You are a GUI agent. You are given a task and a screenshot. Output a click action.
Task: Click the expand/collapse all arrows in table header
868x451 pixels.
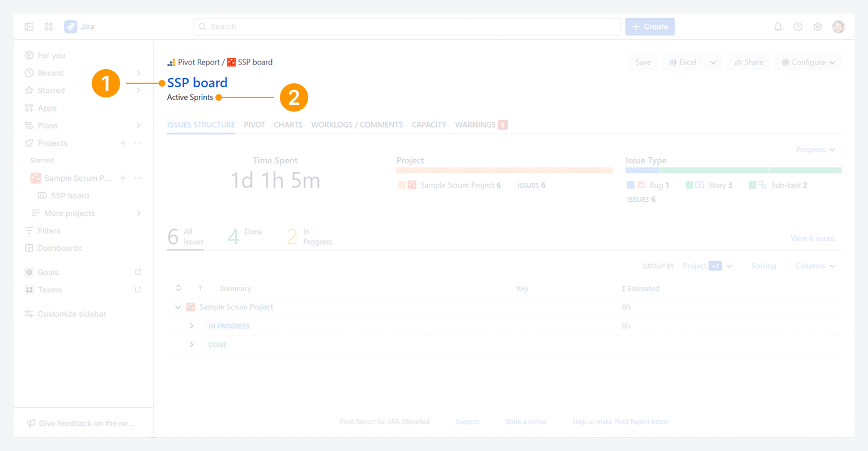pyautogui.click(x=178, y=288)
